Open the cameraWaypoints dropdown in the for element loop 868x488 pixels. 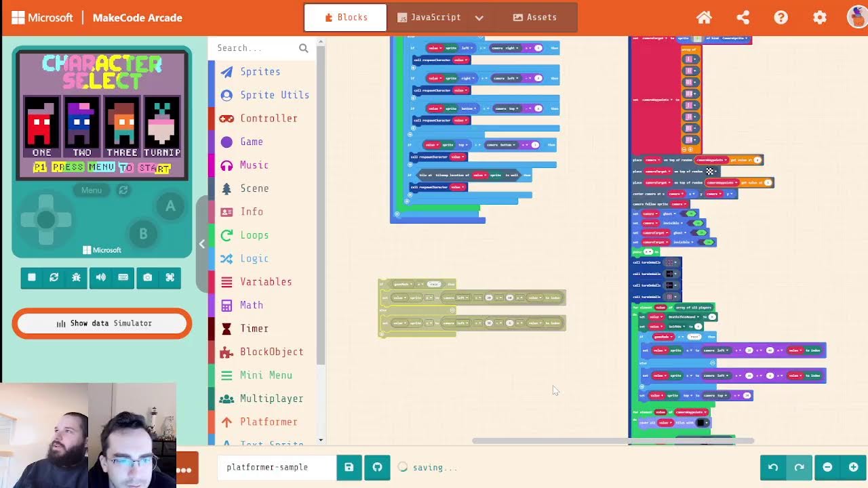pos(692,411)
